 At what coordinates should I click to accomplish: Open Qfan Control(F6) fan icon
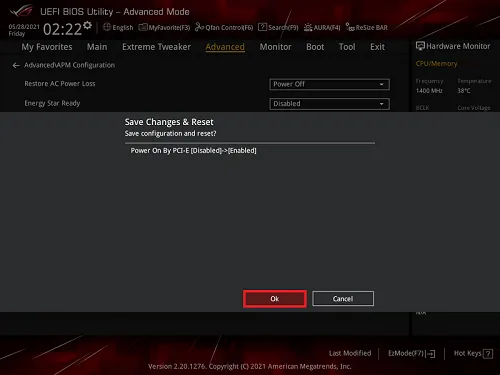click(199, 27)
